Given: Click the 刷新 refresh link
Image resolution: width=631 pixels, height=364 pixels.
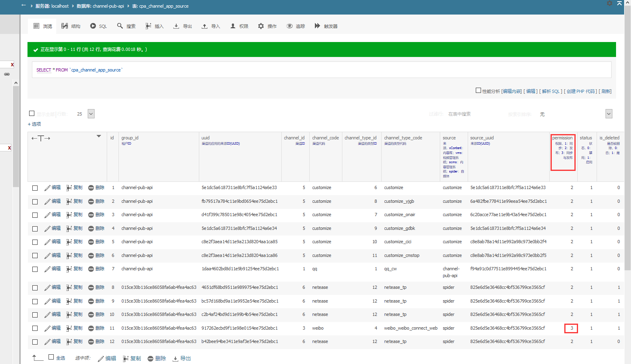Looking at the screenshot, I should tap(606, 91).
